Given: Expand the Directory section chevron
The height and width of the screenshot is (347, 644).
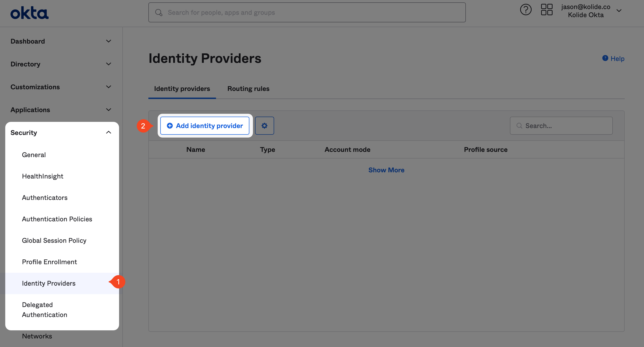Looking at the screenshot, I should (109, 64).
